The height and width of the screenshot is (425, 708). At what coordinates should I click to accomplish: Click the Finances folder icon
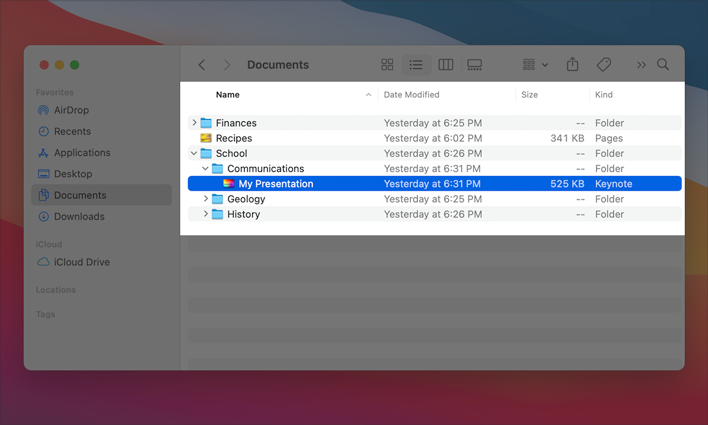(206, 123)
